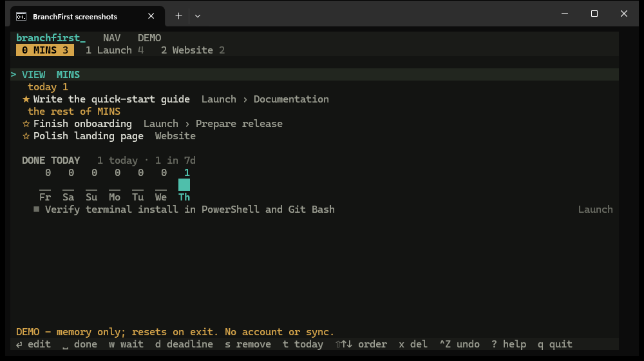Close the terminal window

(x=624, y=14)
